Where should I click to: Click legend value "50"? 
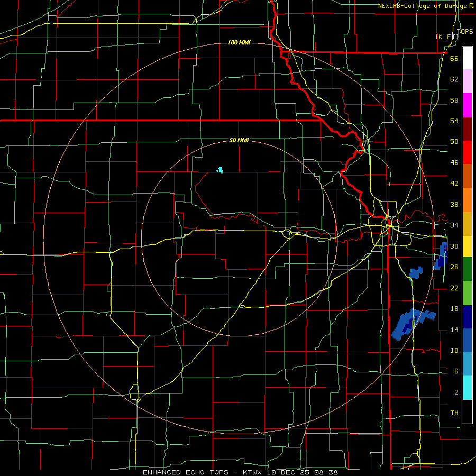454,141
